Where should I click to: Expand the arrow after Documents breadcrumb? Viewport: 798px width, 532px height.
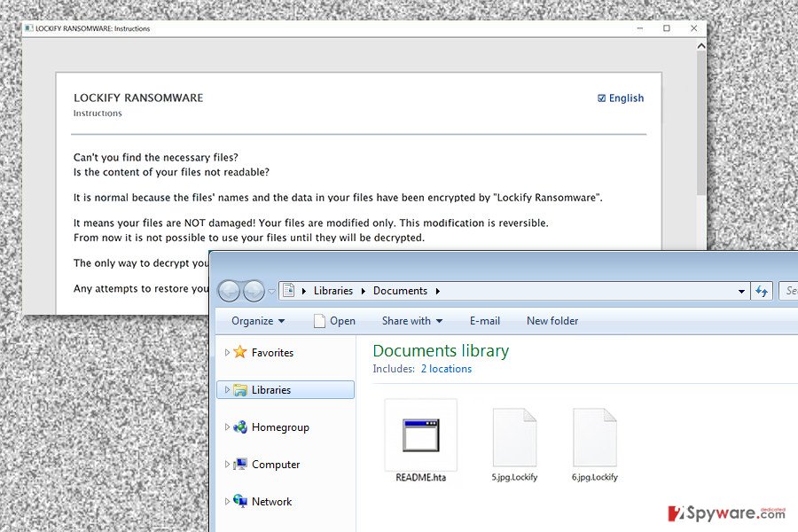tap(438, 291)
